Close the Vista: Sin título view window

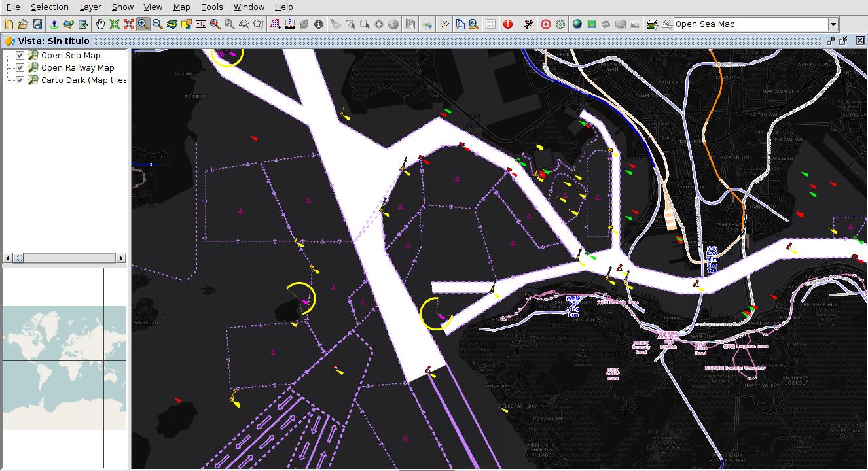click(x=860, y=41)
